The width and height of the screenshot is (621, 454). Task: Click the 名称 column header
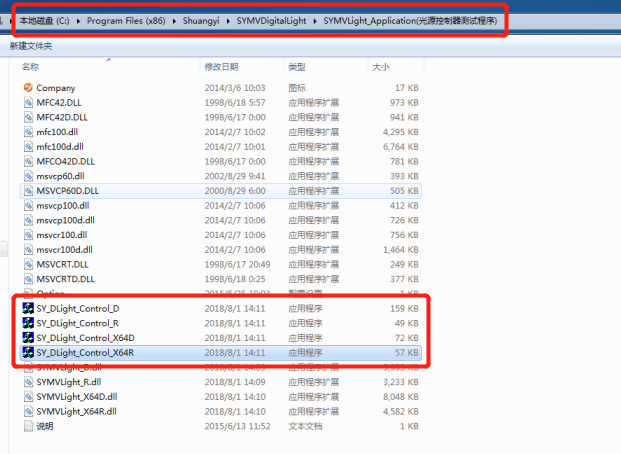point(31,67)
